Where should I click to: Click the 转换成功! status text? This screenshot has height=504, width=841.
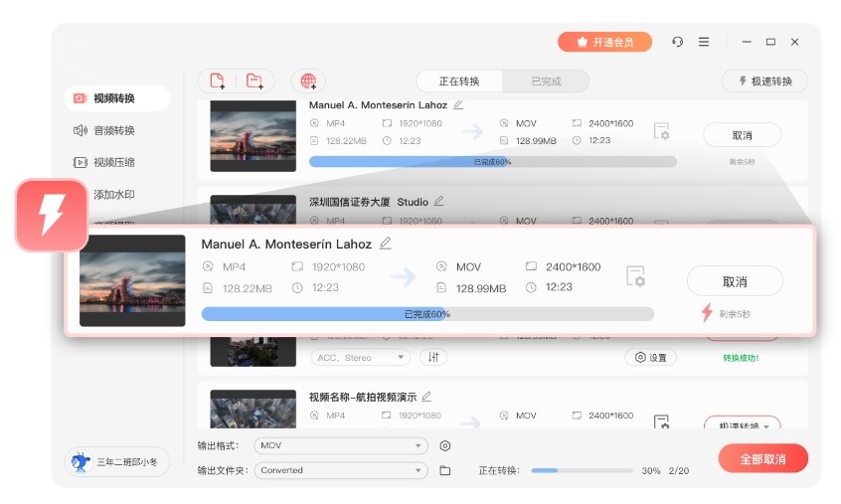coord(741,358)
